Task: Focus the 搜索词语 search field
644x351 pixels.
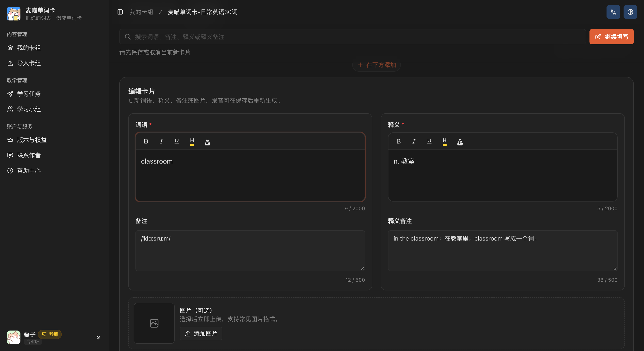Action: (352, 37)
